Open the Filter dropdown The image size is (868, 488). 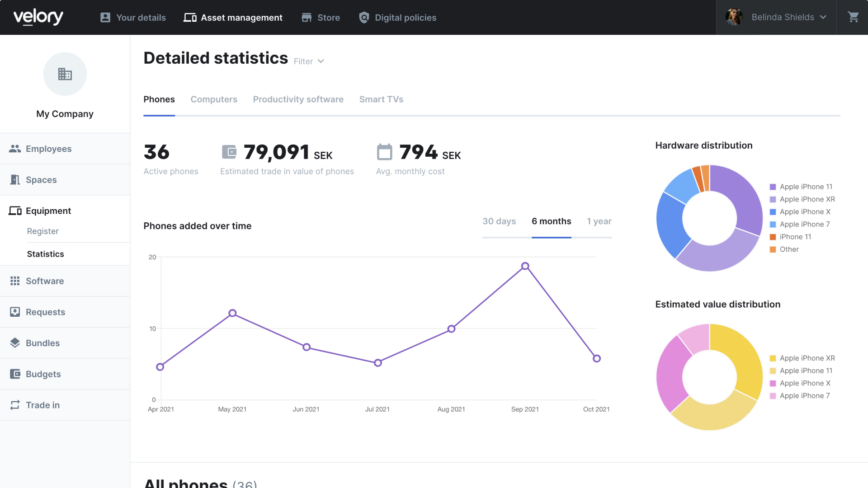[309, 61]
